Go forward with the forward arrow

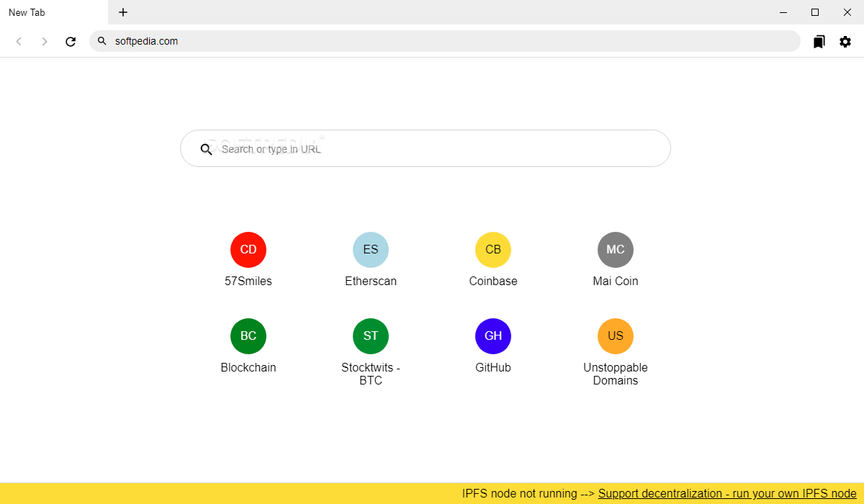click(x=45, y=42)
